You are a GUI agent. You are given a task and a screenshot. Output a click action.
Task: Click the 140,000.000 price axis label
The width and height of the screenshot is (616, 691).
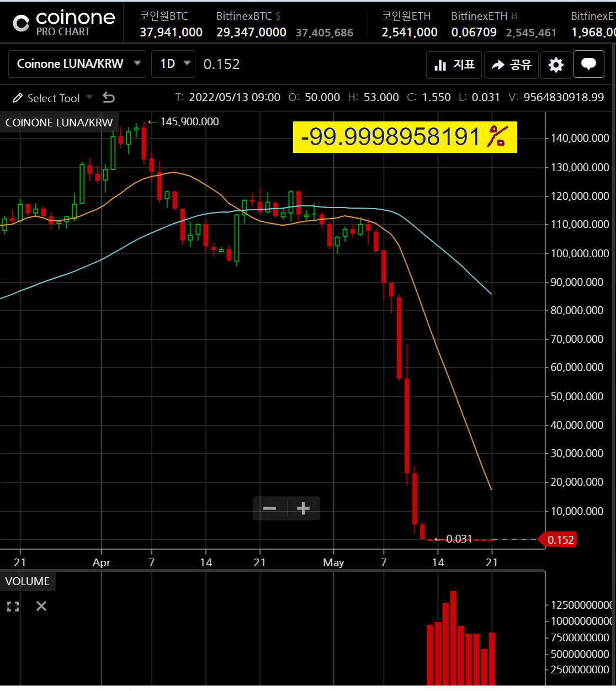tap(580, 138)
